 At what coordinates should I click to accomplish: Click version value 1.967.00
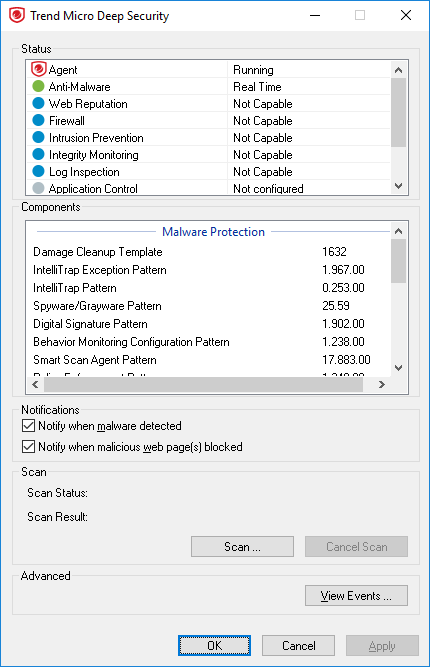(x=343, y=270)
